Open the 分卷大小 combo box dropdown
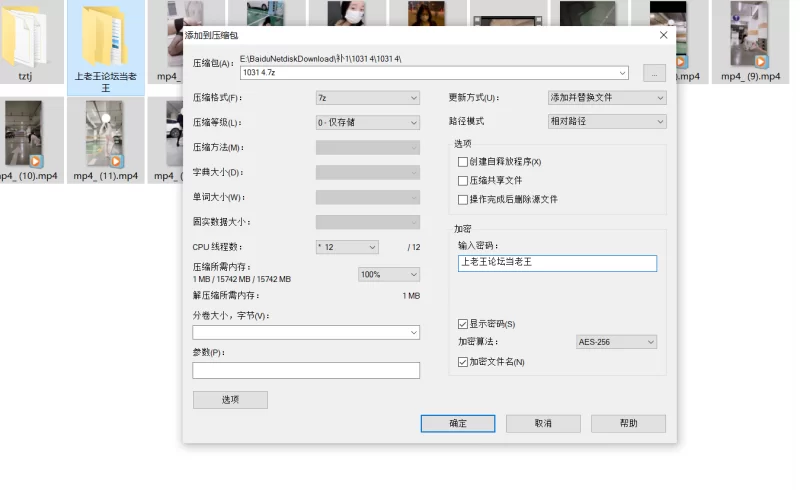 (x=413, y=333)
